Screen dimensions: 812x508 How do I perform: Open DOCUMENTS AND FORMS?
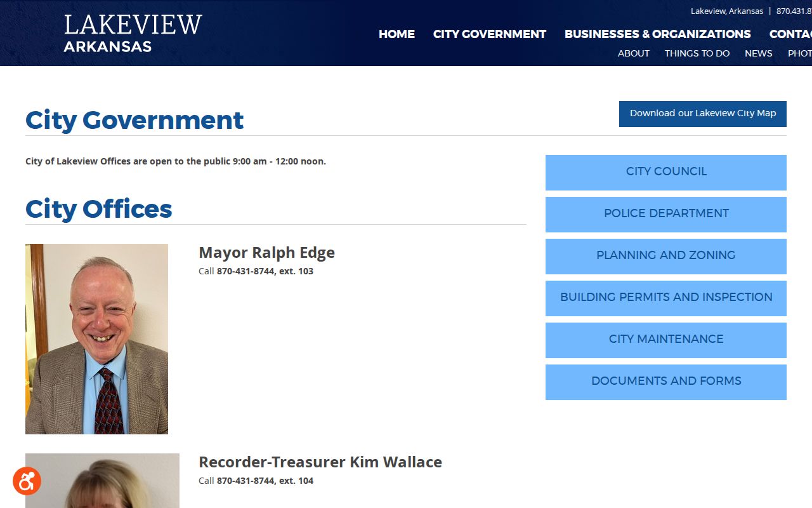click(666, 382)
